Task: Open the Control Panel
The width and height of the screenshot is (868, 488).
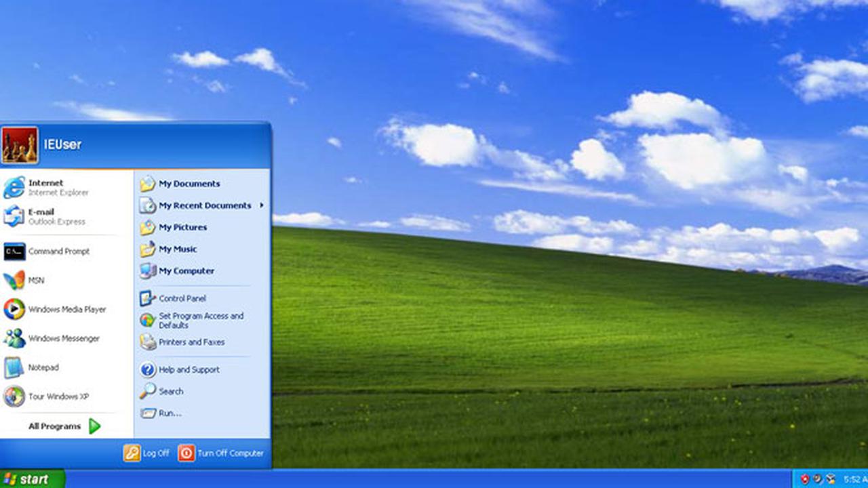Action: pyautogui.click(x=181, y=298)
